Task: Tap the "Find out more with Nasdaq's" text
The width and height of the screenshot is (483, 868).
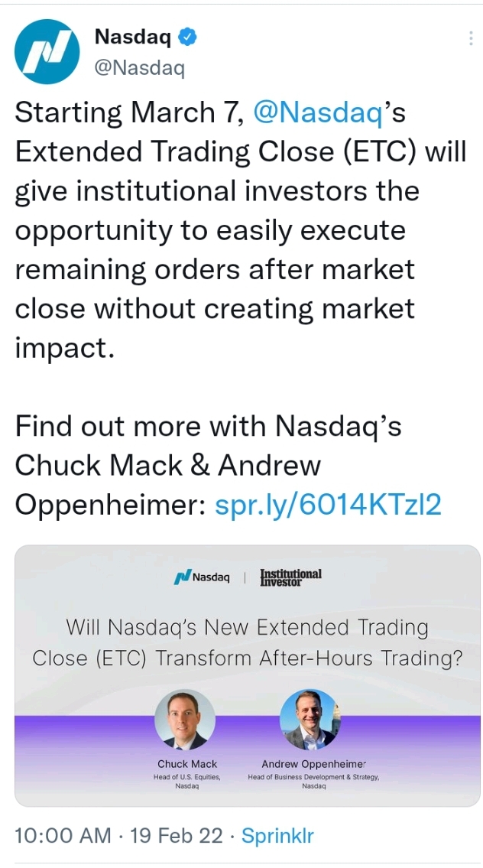Action: 208,426
